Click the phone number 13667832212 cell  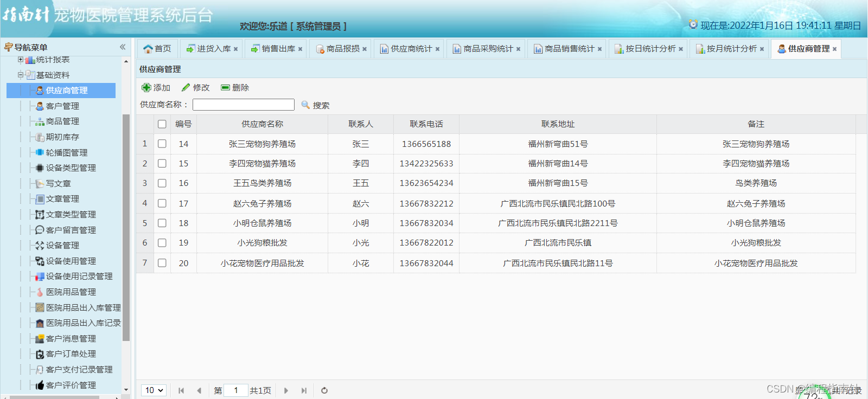point(426,204)
